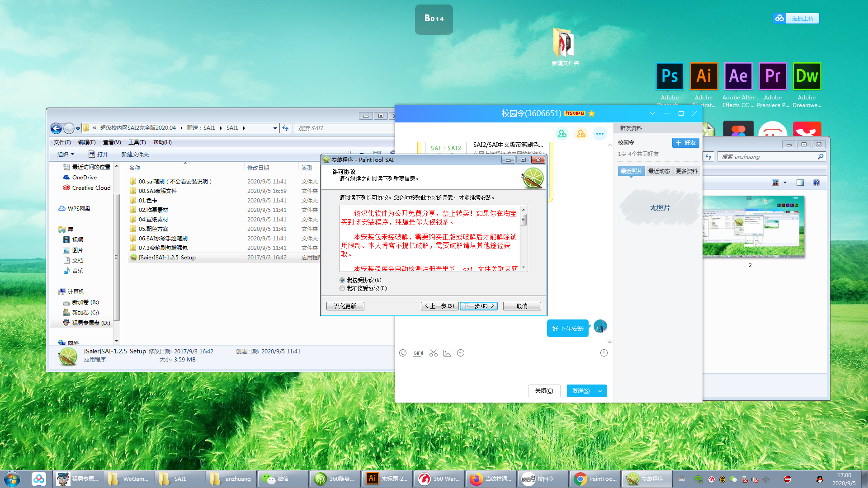Viewport: 868px width, 488px height.
Task: Toggle preview pane icon in anzhuang explorer
Action: click(x=800, y=183)
